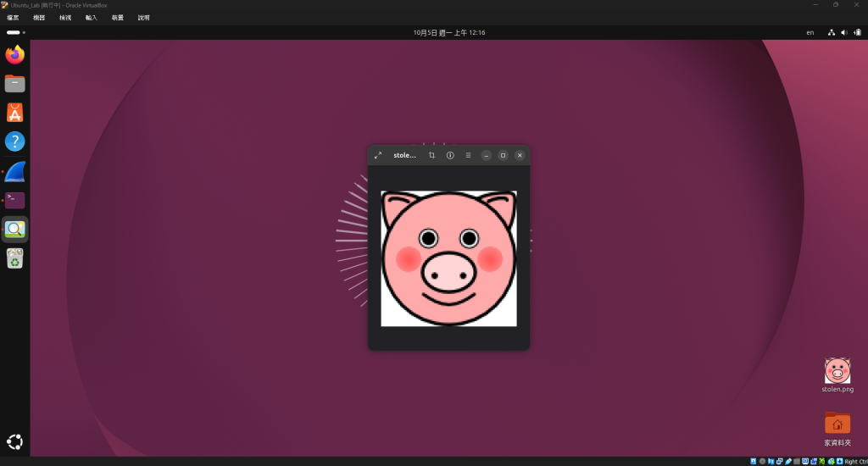This screenshot has height=466, width=868.
Task: Open the VirtualBox 機器 menu
Action: click(x=39, y=18)
